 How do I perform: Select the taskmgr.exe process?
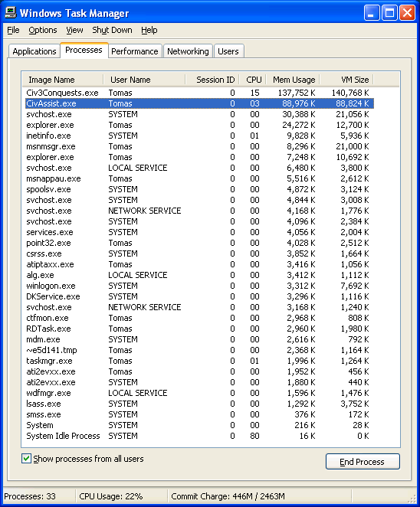coord(198,361)
